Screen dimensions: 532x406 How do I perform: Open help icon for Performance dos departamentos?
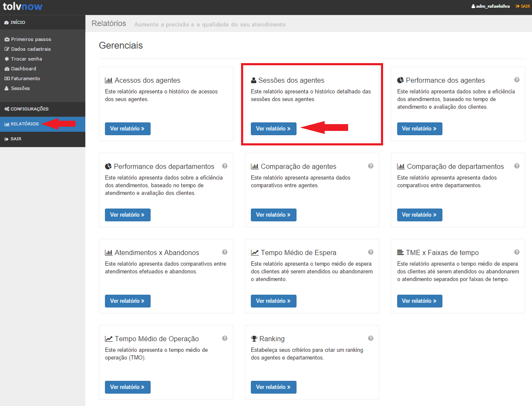[x=225, y=166]
